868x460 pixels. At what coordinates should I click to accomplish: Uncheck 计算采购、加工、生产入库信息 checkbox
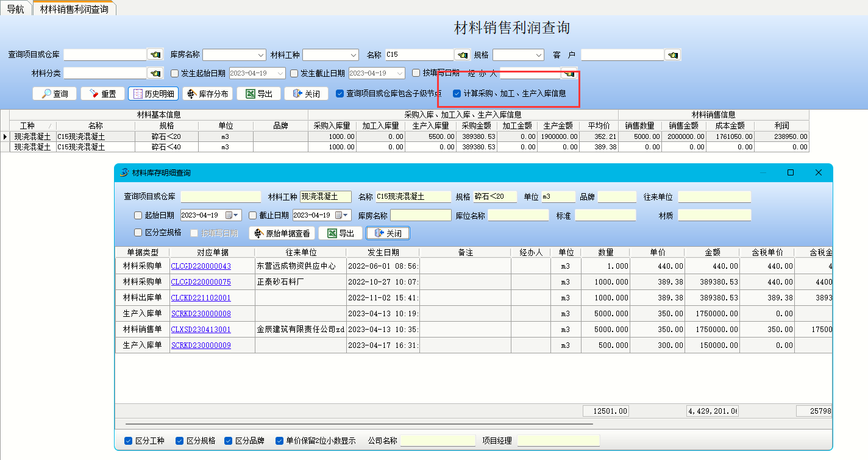coord(457,94)
